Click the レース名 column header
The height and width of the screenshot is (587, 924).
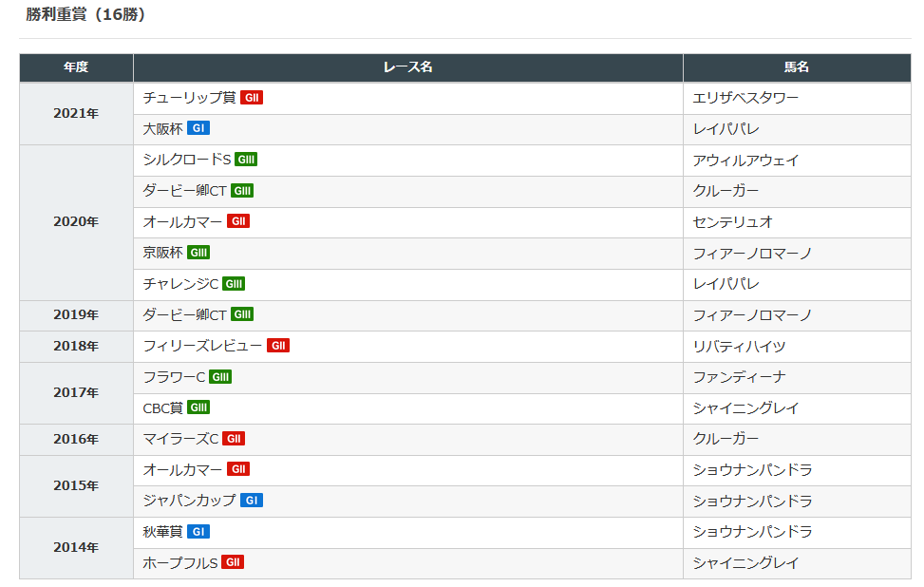coord(407,67)
